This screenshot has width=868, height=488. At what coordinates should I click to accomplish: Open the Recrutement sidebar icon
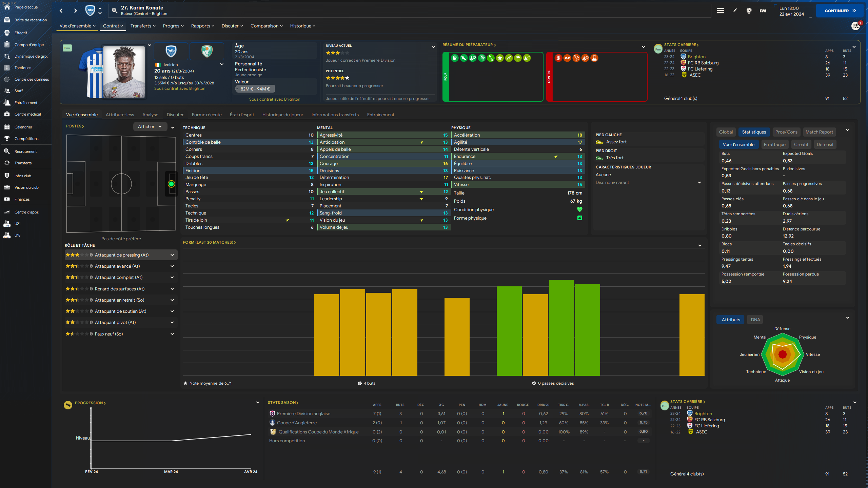[7, 151]
